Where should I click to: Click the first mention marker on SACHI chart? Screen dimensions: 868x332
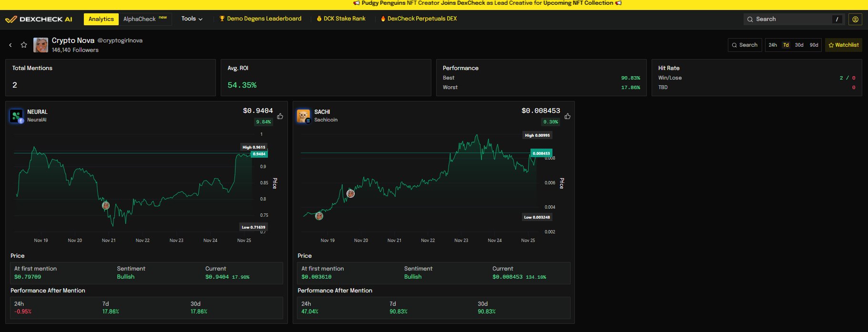pos(319,216)
